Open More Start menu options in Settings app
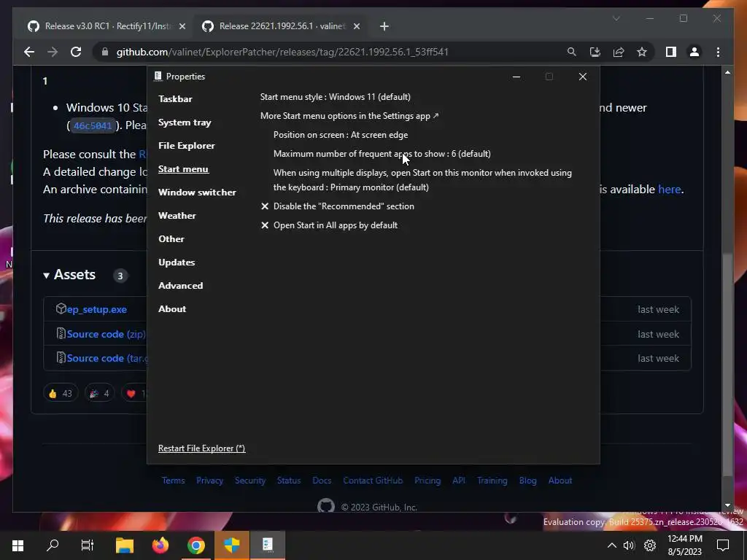The image size is (747, 560). click(x=349, y=116)
